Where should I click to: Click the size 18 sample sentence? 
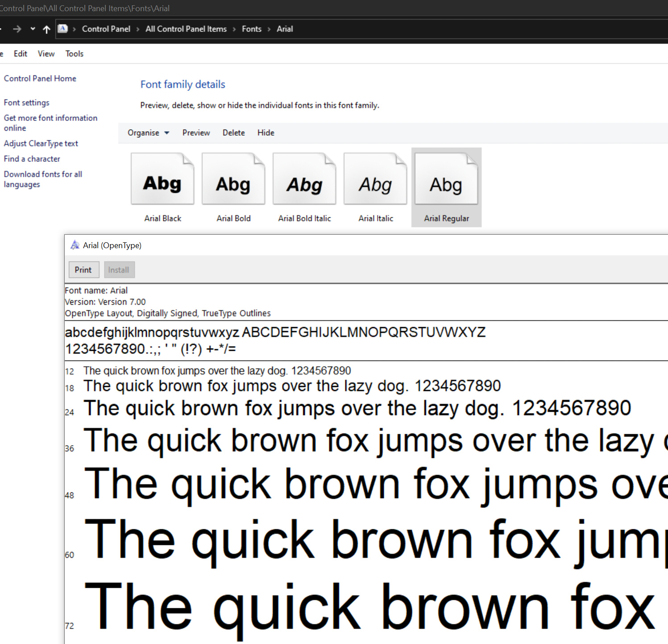point(292,386)
